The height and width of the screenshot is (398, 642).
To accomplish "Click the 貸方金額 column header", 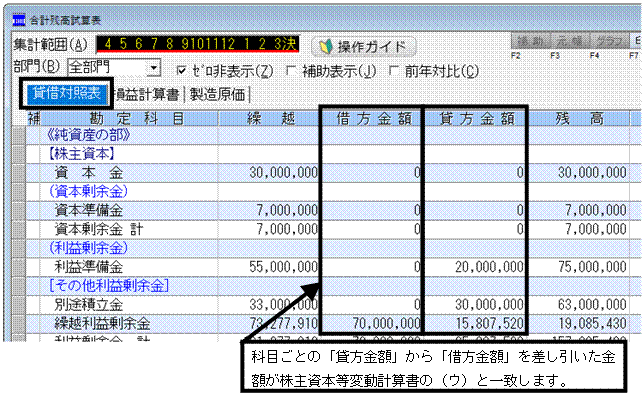I will click(x=475, y=119).
